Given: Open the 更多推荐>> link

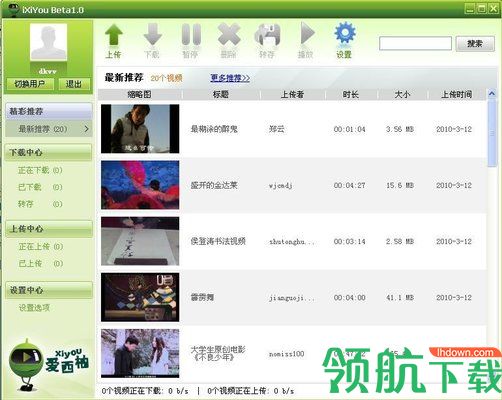Looking at the screenshot, I should (230, 78).
